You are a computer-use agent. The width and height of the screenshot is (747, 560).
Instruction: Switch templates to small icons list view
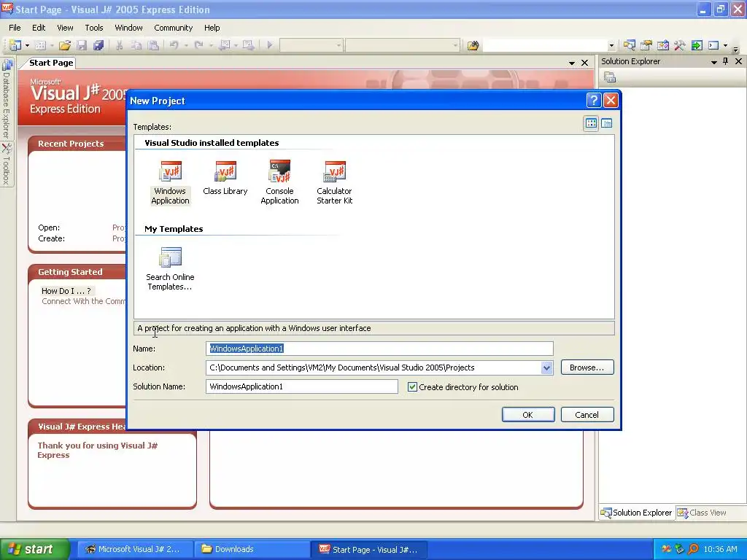tap(606, 123)
